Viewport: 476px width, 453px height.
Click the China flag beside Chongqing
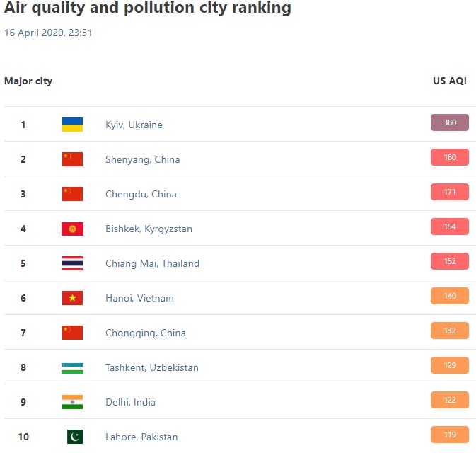click(x=72, y=333)
